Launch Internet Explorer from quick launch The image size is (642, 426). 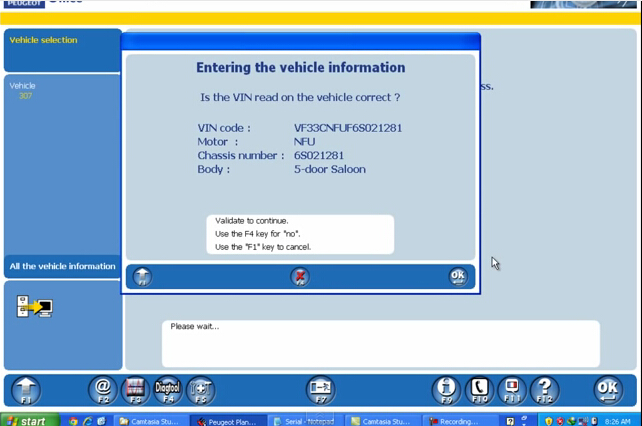tap(88, 421)
